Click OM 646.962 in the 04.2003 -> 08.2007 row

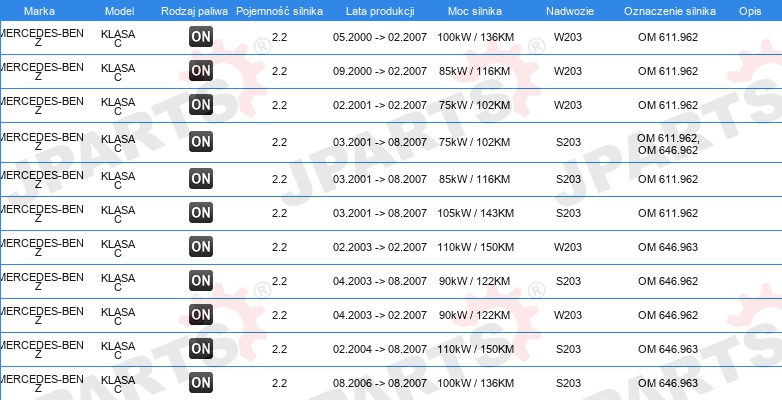click(668, 281)
